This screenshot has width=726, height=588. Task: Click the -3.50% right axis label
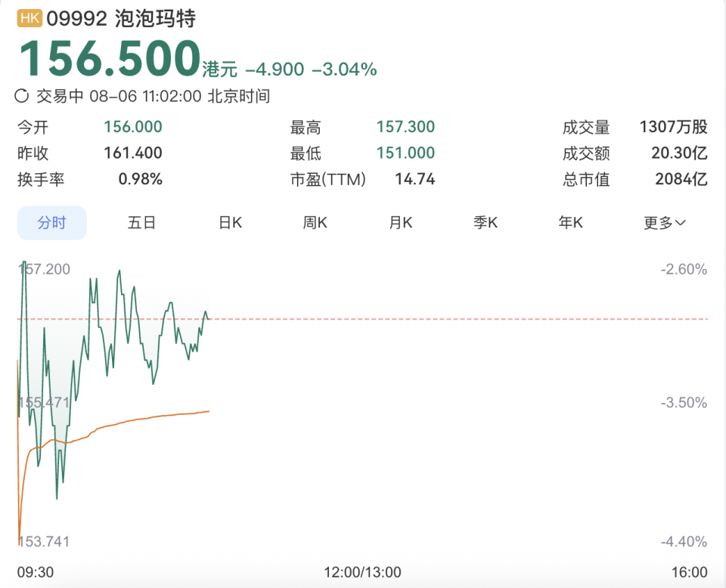(684, 403)
